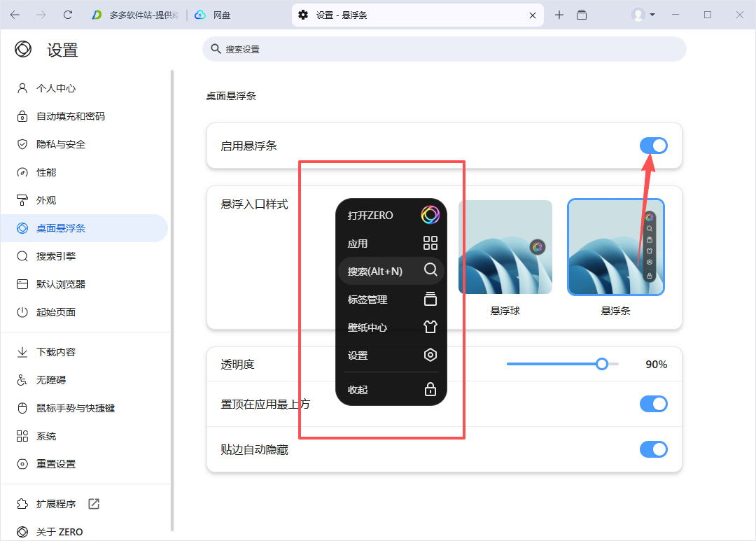
Task: Close the 设置 - 悬浮条 tab
Action: [x=532, y=15]
